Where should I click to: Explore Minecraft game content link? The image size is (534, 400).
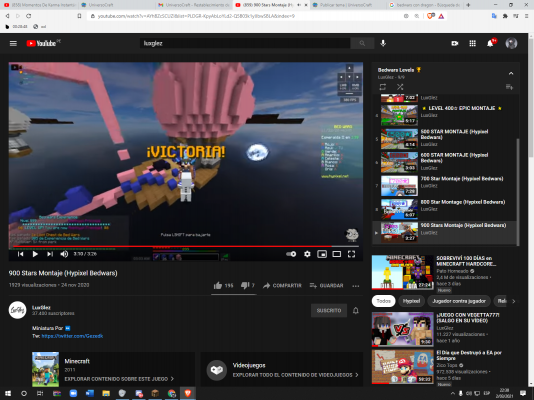119,379
